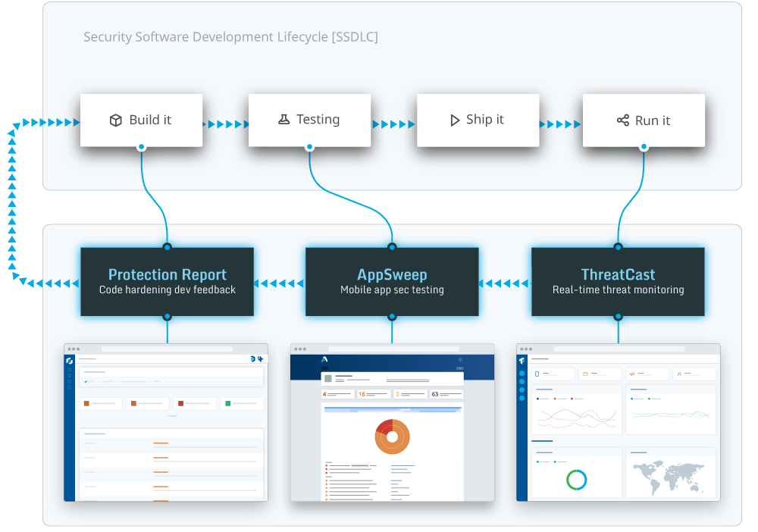Click the Run it stage box
This screenshot has height=532, width=758.
[x=644, y=120]
